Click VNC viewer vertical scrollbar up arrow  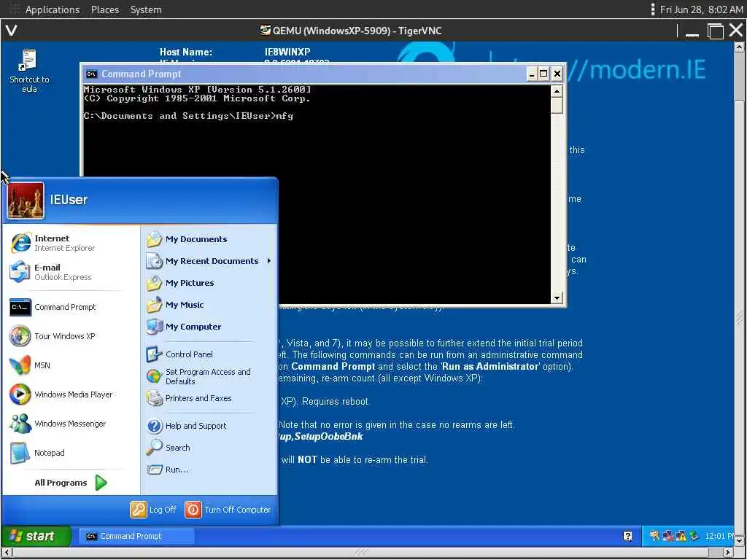pyautogui.click(x=739, y=47)
